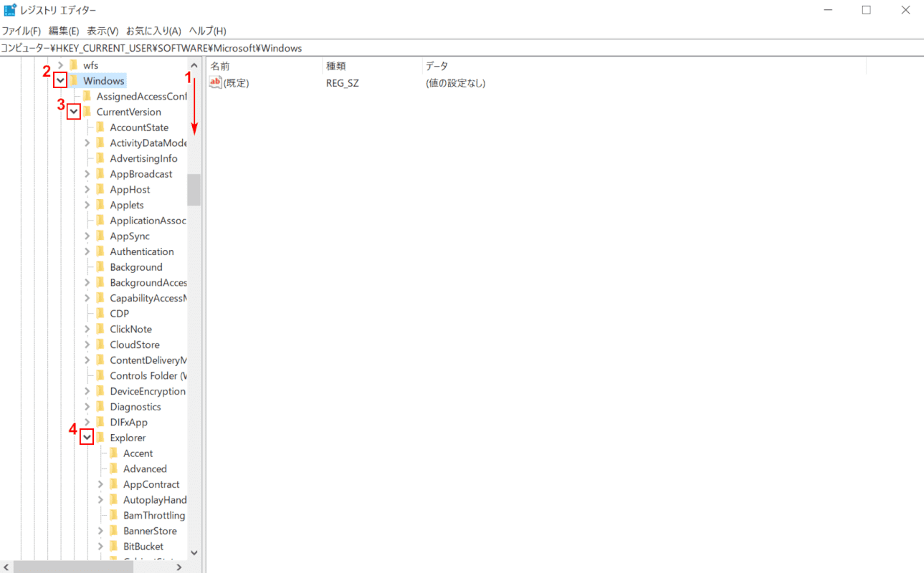
Task: Open the ファイル(F) menu
Action: tap(22, 31)
